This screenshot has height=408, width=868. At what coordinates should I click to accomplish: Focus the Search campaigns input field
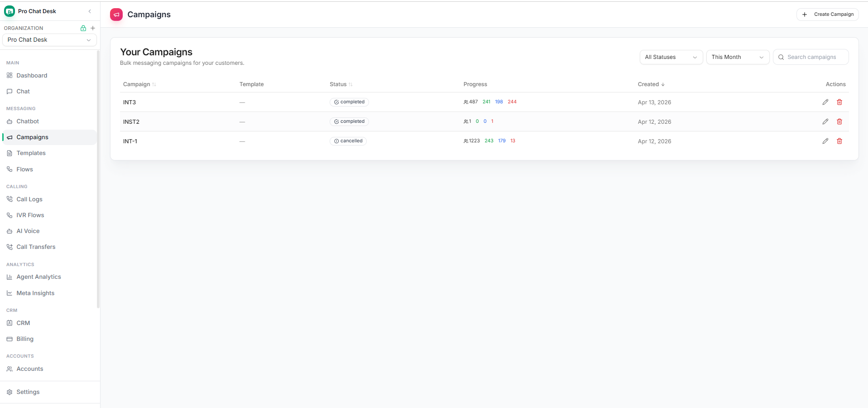tap(811, 57)
